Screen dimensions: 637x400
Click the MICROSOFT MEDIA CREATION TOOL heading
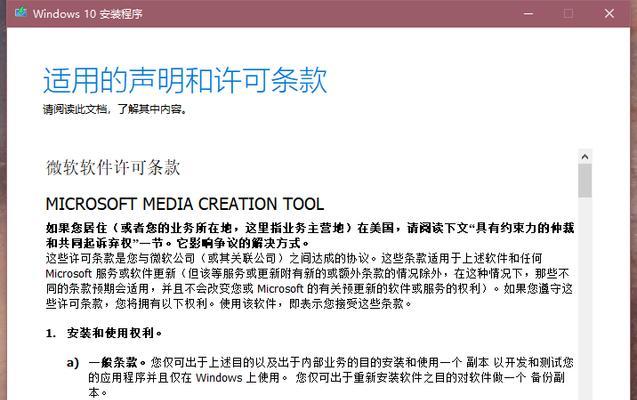tap(185, 204)
